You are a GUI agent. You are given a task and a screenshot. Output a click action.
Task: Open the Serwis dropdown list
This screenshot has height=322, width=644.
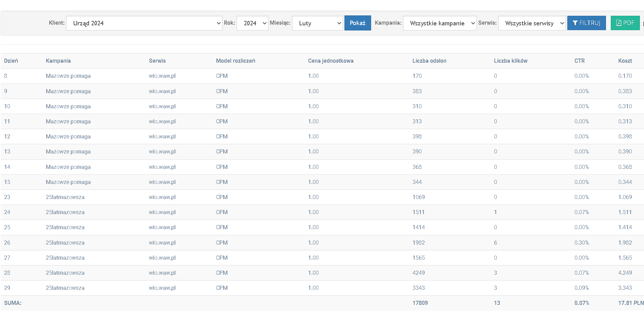(532, 23)
